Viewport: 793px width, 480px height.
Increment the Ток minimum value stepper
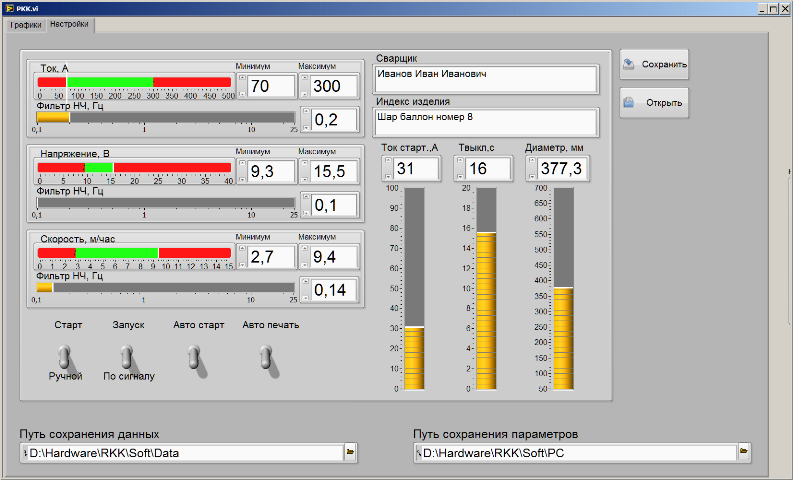[242, 78]
